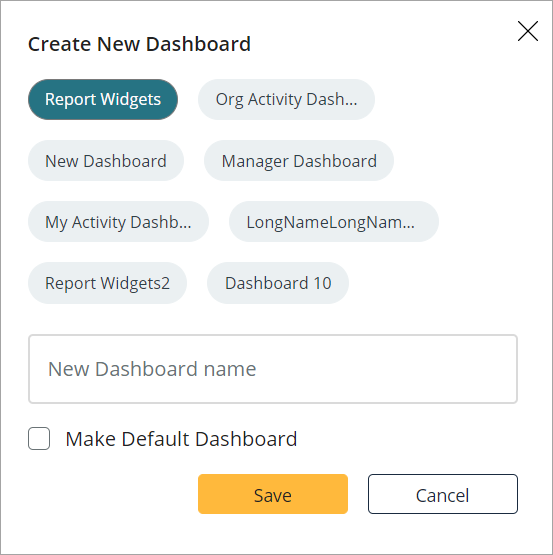Screen dimensions: 553x555
Task: Choose the Org Activity Dash... chip
Action: pyautogui.click(x=286, y=99)
